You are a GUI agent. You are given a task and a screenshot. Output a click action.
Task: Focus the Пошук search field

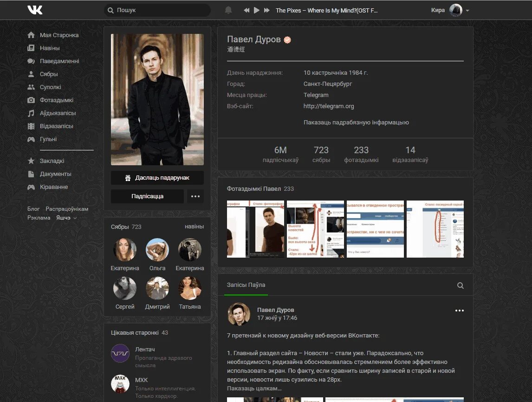tap(157, 10)
